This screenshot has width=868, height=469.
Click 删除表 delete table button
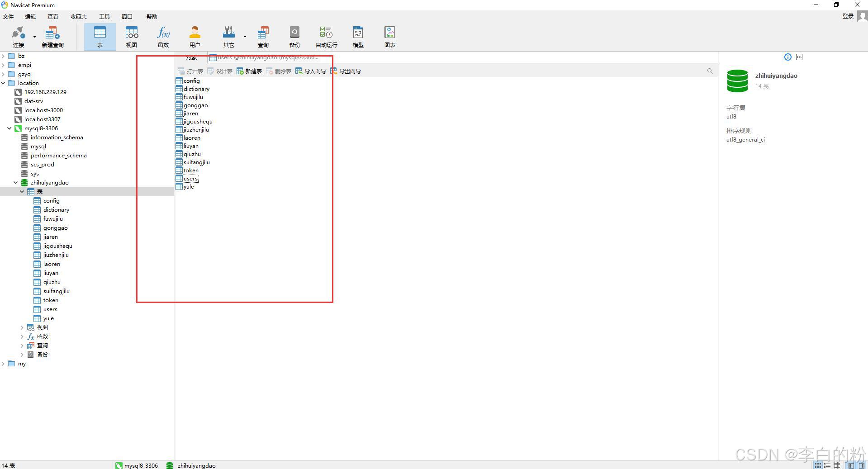[x=279, y=71]
